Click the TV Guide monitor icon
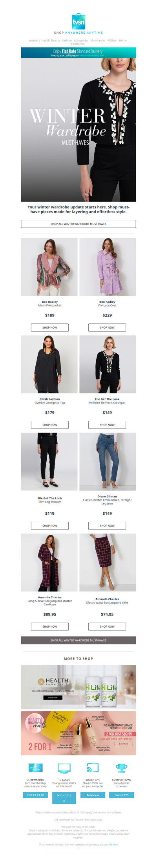The height and width of the screenshot is (868, 157). click(64, 768)
